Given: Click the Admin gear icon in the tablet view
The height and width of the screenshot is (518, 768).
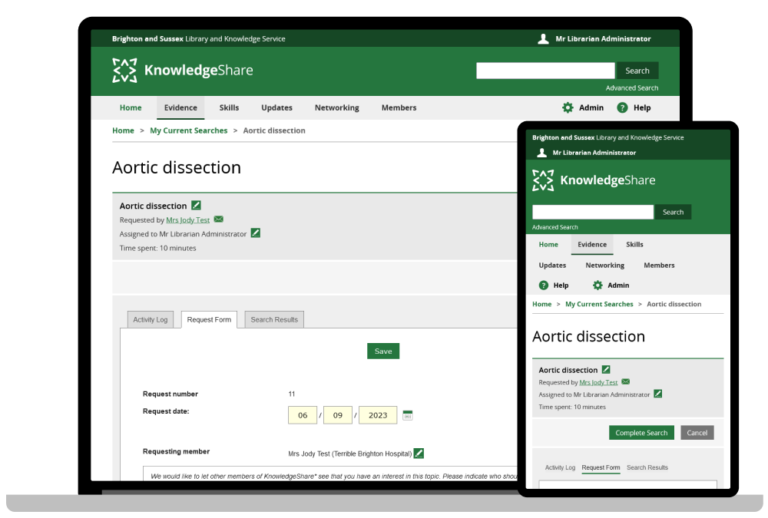Looking at the screenshot, I should [597, 285].
